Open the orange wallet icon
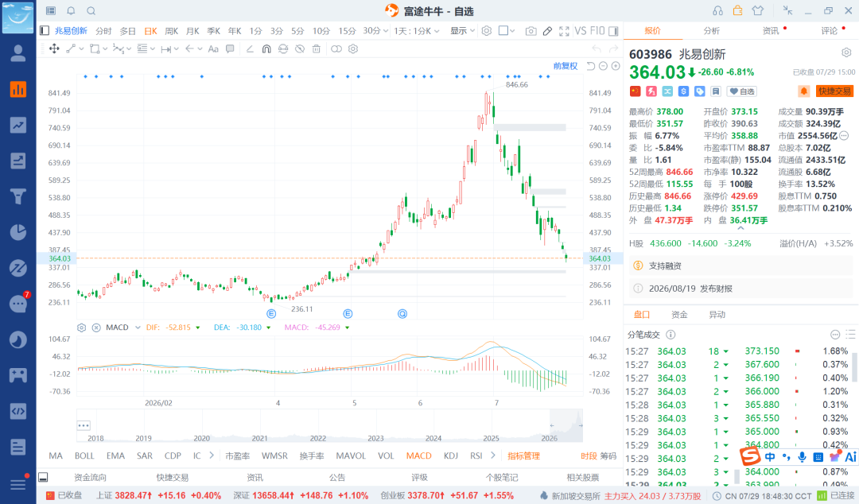 [737, 10]
